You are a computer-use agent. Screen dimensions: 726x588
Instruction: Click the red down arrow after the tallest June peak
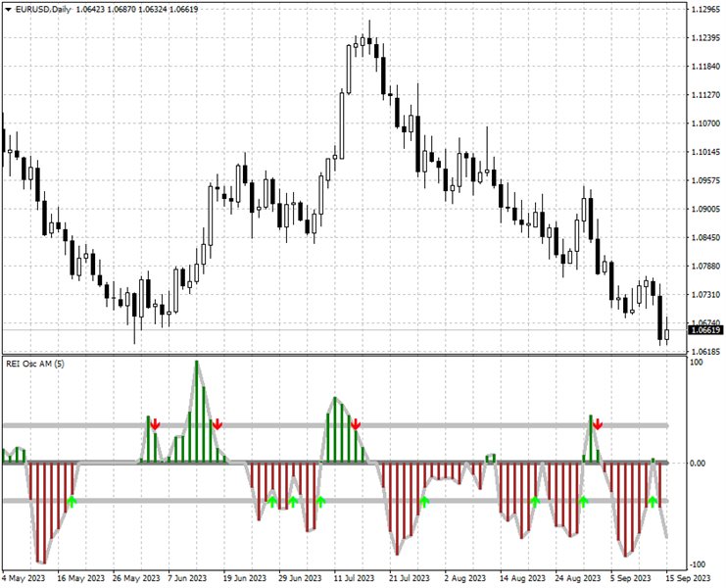[x=218, y=424]
